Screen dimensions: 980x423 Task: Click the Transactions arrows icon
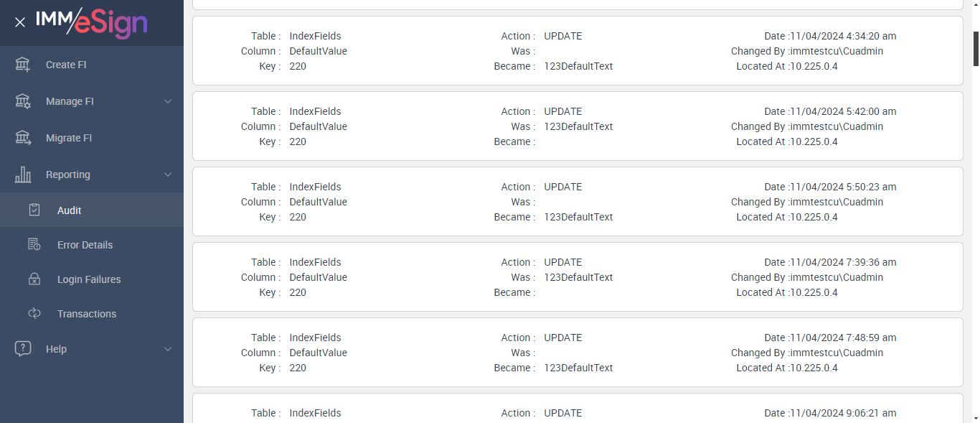tap(34, 314)
